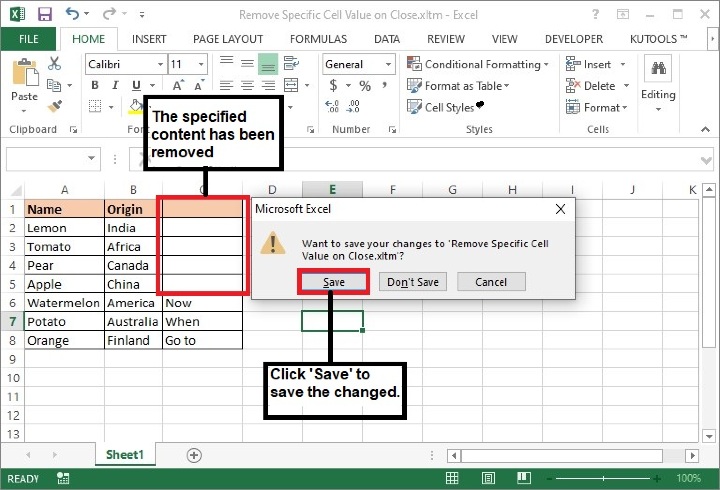Switch to the DATA tab
Screen dimensions: 720x490
tap(387, 39)
